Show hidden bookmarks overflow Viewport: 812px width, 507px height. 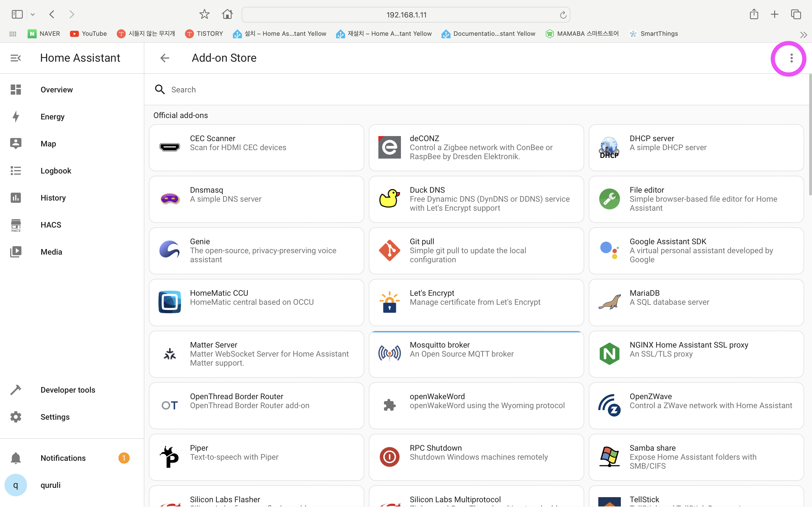click(803, 35)
